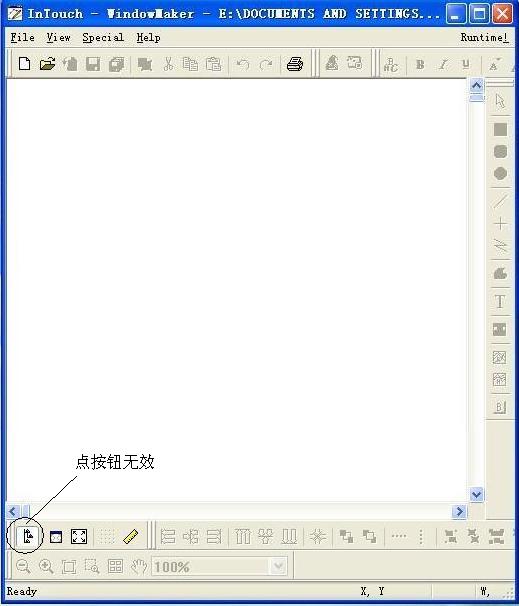The width and height of the screenshot is (519, 606).
Task: Click the Zoom In magnifier icon
Action: 46,567
